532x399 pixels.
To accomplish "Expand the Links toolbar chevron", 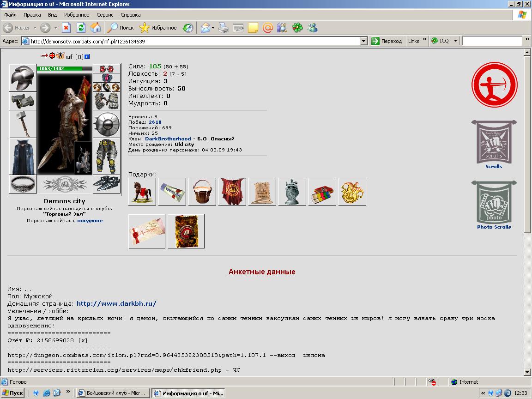I will click(x=425, y=39).
